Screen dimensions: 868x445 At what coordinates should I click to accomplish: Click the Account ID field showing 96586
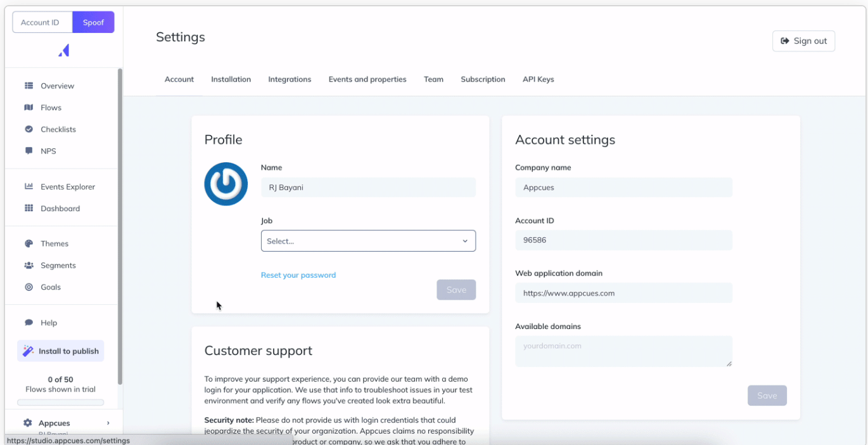click(623, 240)
